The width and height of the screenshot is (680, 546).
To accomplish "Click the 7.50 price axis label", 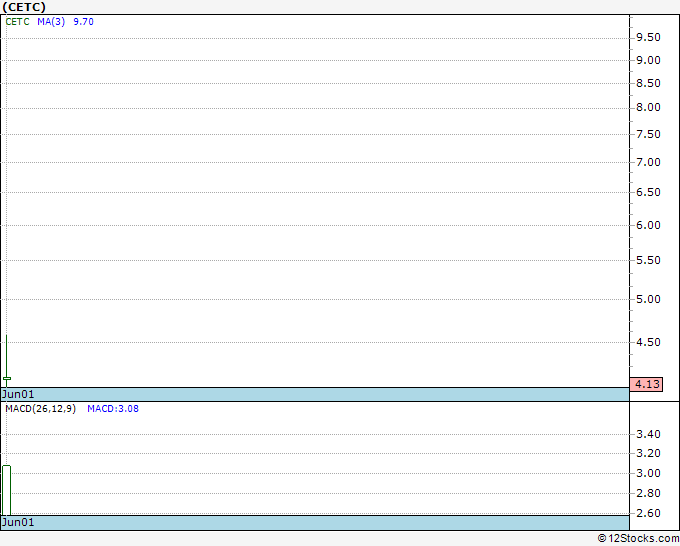I will coord(648,134).
